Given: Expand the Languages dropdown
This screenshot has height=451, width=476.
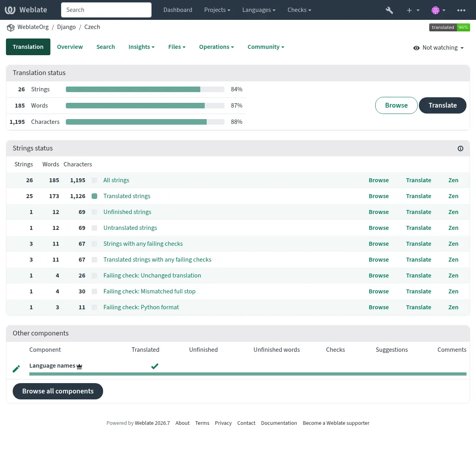Looking at the screenshot, I should point(259,10).
